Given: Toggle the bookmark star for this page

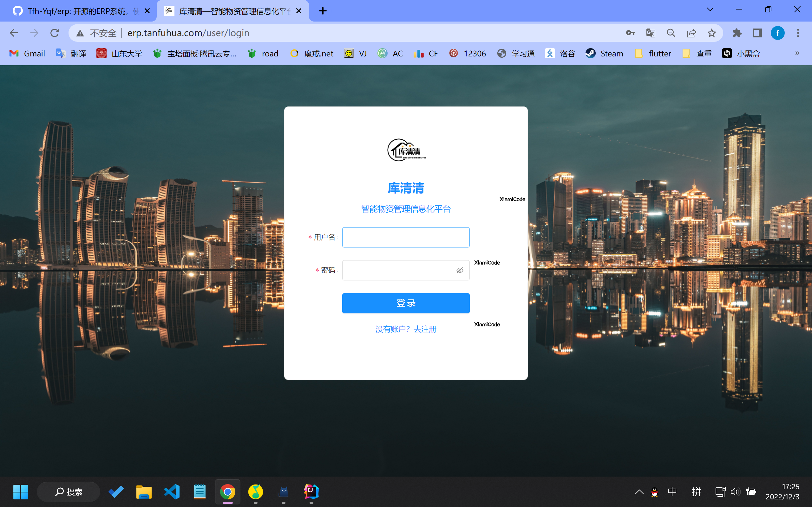Looking at the screenshot, I should tap(711, 33).
